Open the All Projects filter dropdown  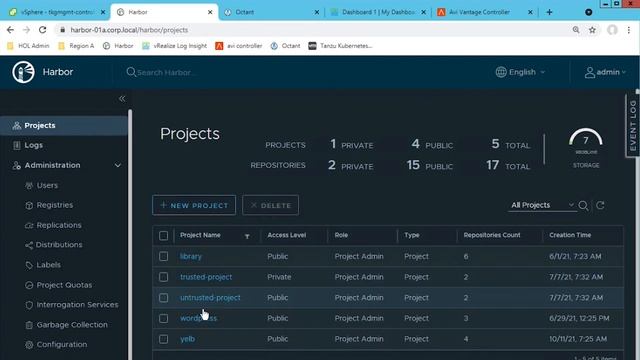coord(542,205)
